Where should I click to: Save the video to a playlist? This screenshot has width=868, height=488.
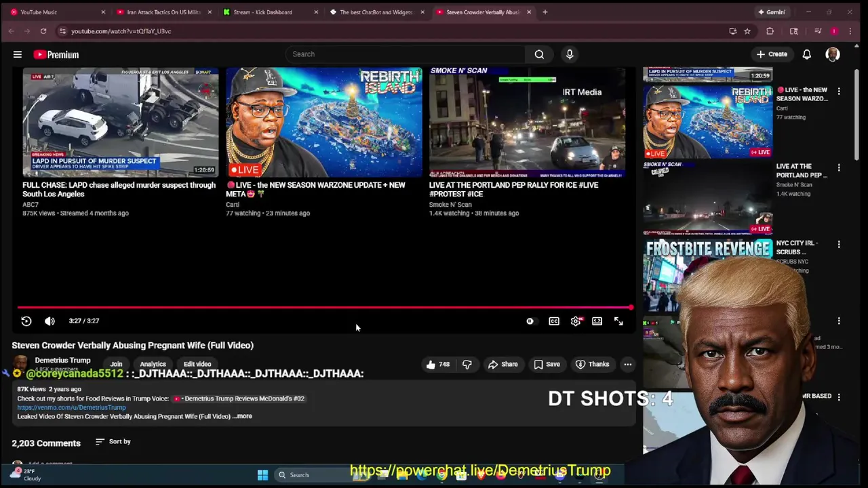[547, 364]
